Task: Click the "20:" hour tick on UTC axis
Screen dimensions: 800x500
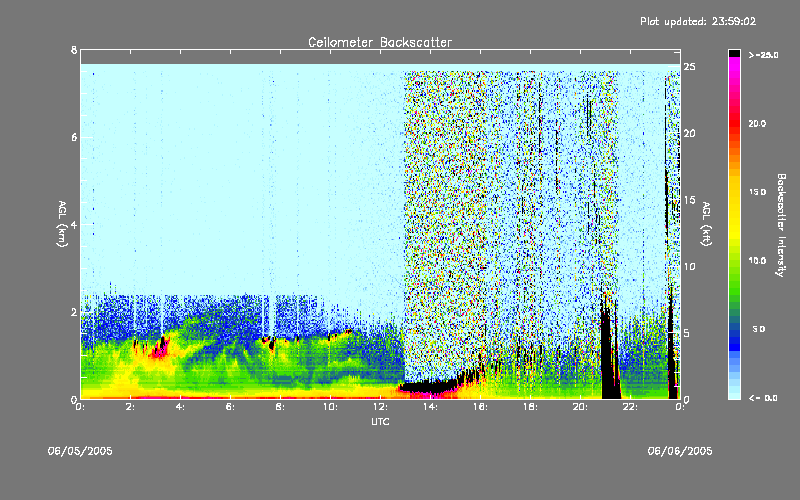Action: 580,407
